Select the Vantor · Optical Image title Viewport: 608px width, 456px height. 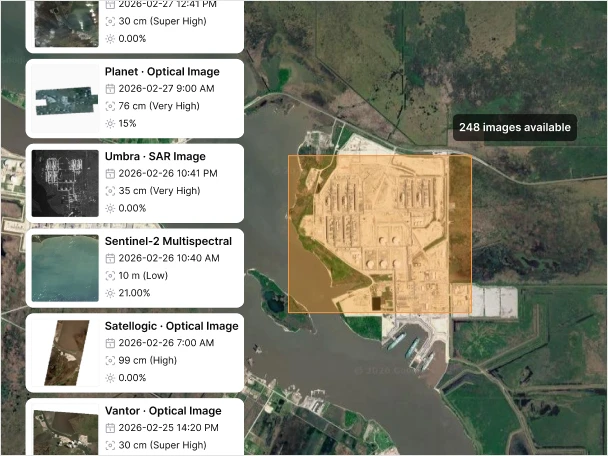pyautogui.click(x=163, y=411)
